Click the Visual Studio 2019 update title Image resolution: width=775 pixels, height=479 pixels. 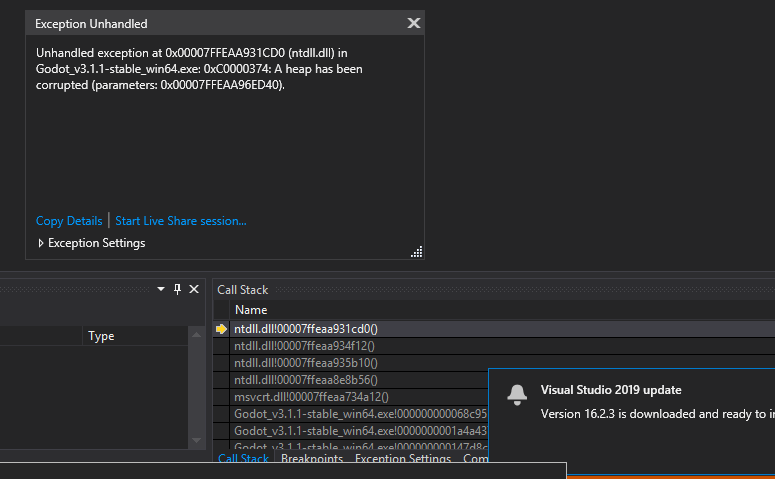click(611, 390)
